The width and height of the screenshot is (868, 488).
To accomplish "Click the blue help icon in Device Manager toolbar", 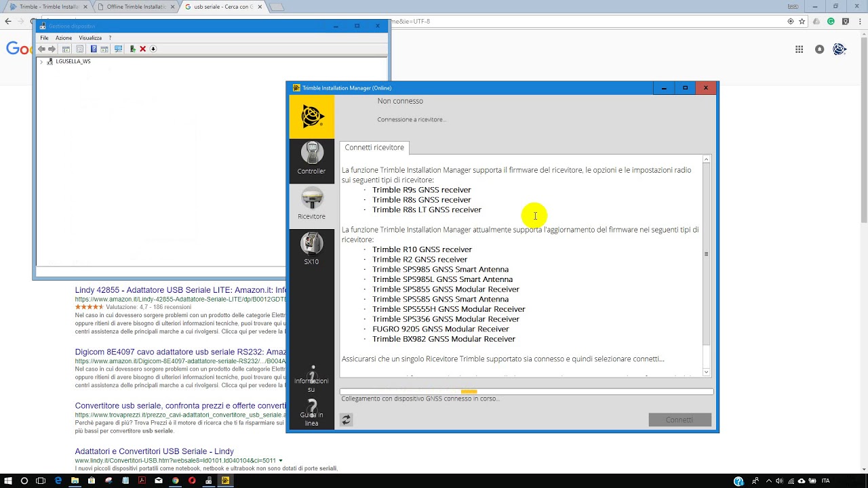I will point(94,49).
